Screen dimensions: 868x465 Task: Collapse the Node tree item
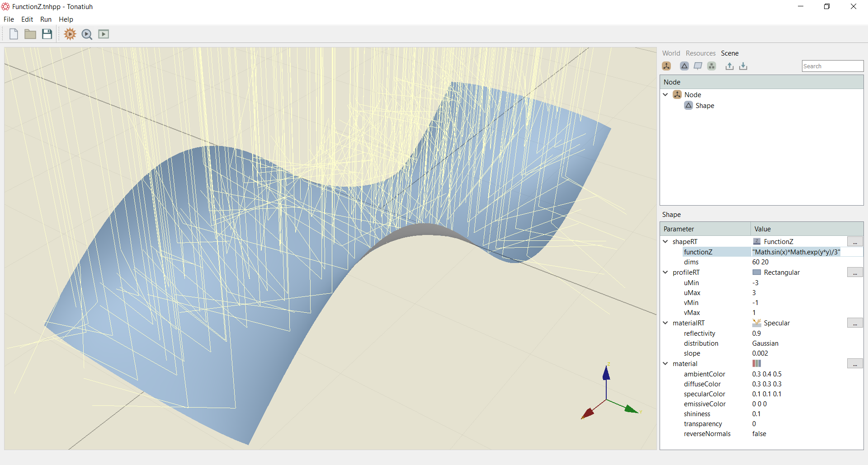pos(665,94)
